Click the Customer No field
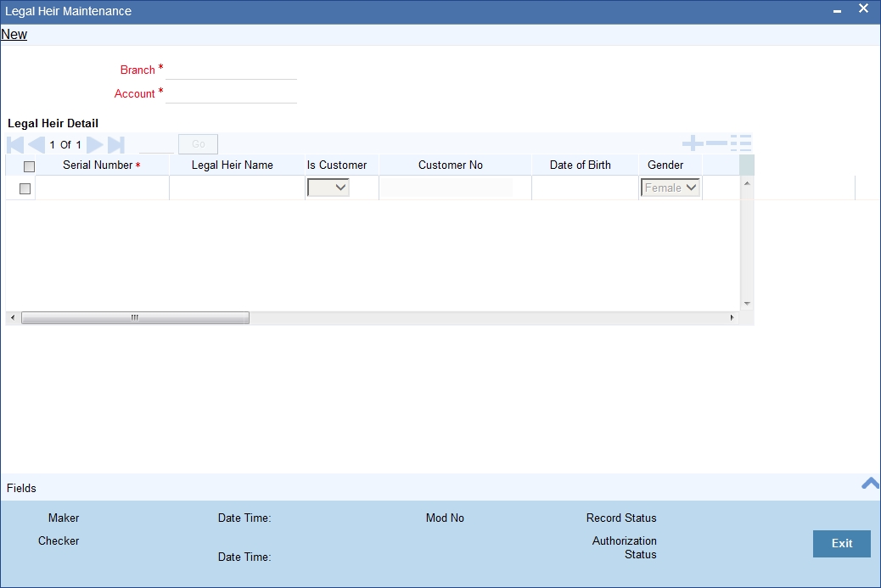Viewport: 881px width, 588px height. [x=446, y=188]
